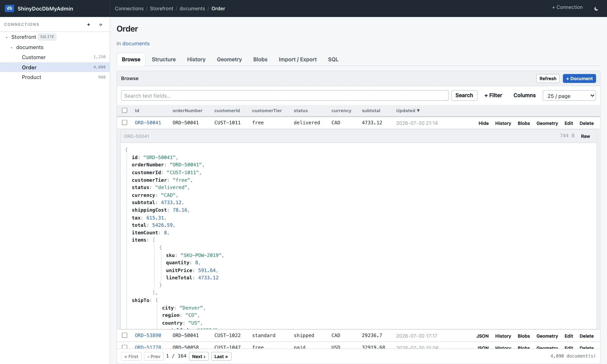The width and height of the screenshot is (607, 364).
Task: Click the currency column header
Action: (x=341, y=111)
